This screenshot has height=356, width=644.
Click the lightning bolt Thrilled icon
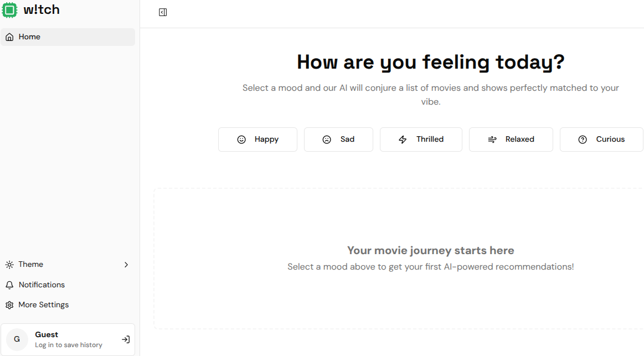403,140
